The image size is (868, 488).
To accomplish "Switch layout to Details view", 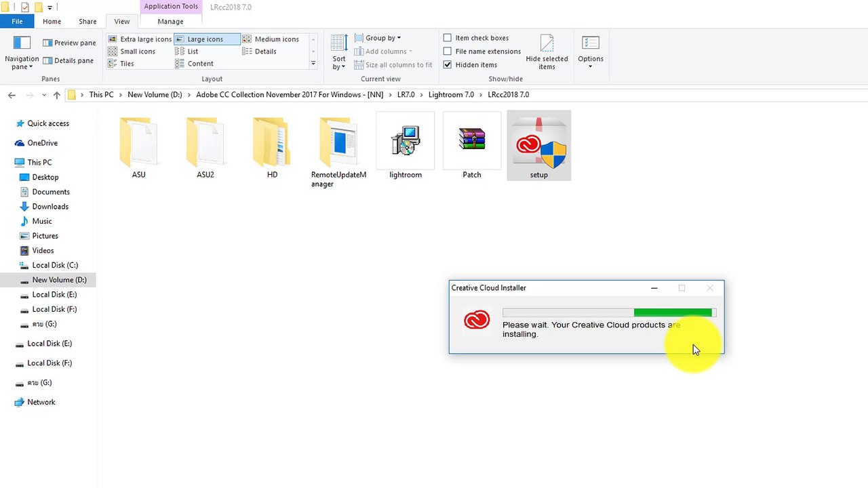I will (259, 52).
